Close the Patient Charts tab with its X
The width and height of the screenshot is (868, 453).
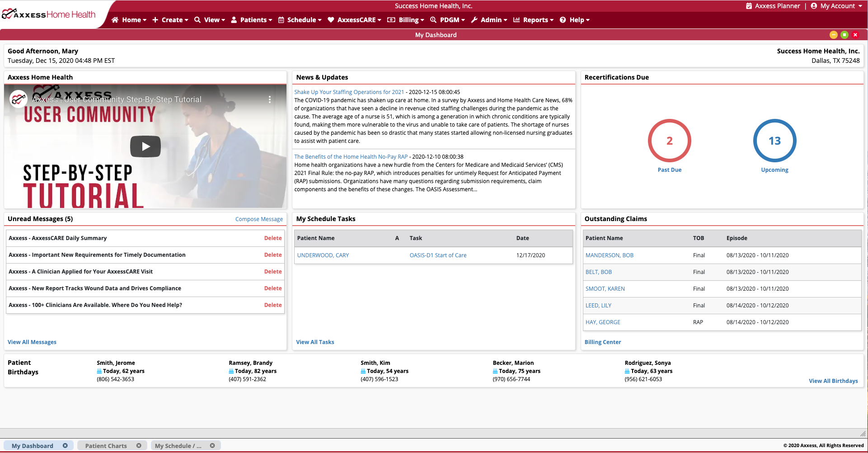(139, 446)
